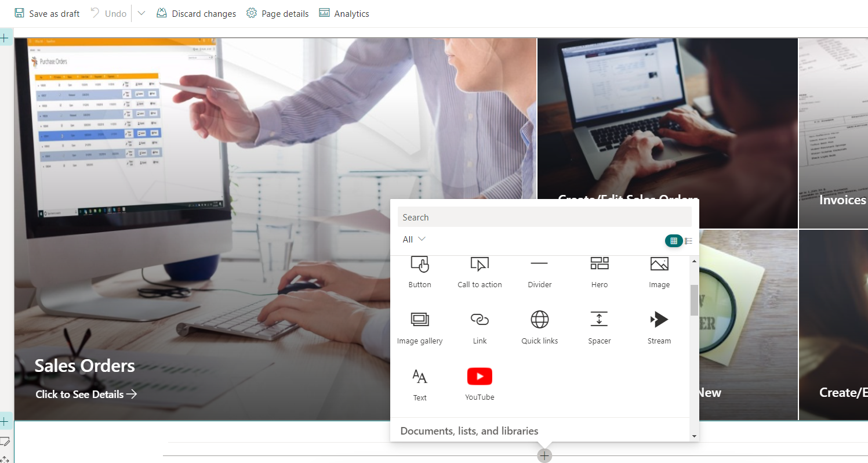868x463 pixels.
Task: Click Save as draft
Action: 47,13
